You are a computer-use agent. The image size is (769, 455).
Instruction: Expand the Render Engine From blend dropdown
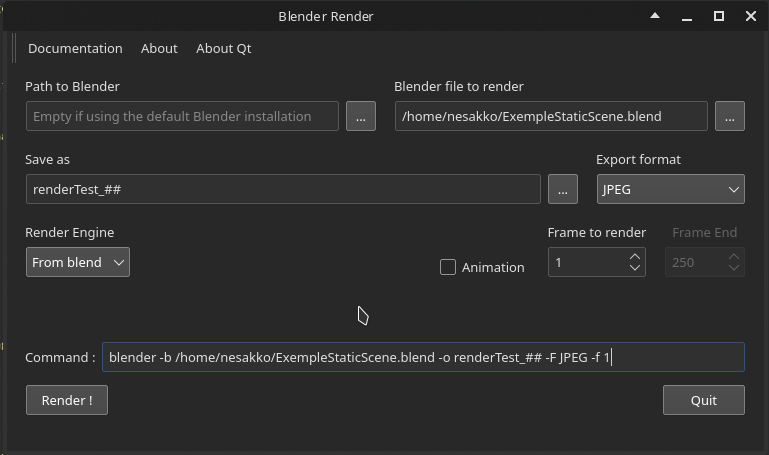point(78,262)
